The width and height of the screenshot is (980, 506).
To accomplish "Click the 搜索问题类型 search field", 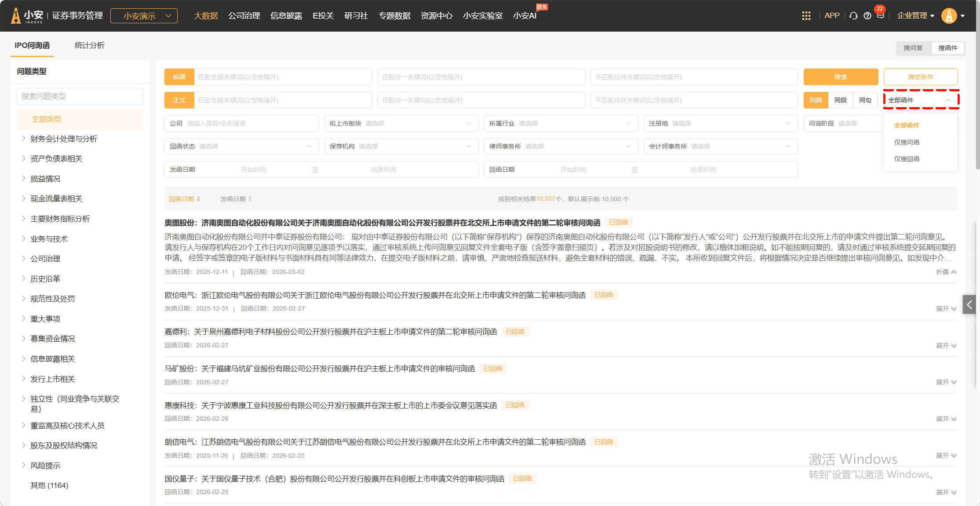I will pyautogui.click(x=80, y=96).
